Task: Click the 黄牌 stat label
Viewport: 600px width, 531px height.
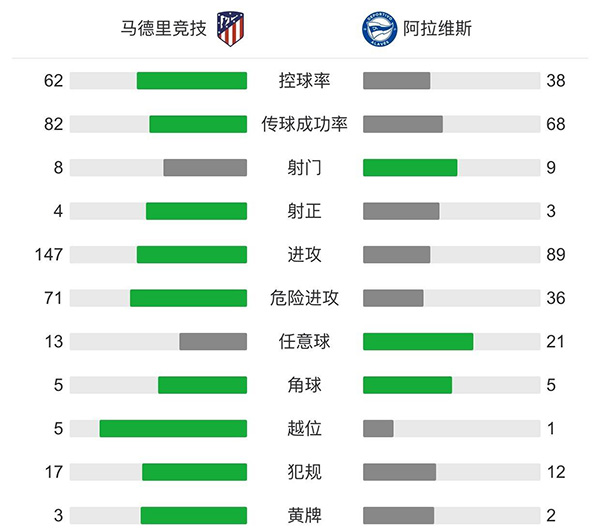Action: tap(304, 515)
